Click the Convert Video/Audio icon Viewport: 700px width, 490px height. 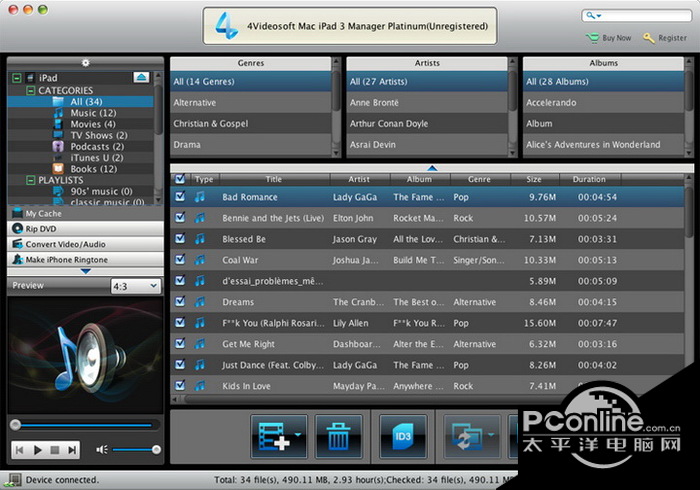click(17, 244)
